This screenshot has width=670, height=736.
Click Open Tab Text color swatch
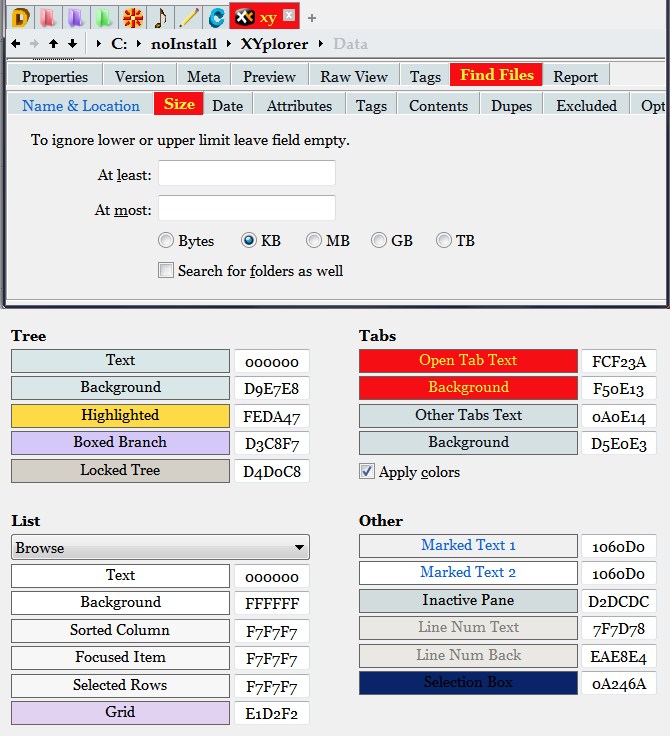468,360
